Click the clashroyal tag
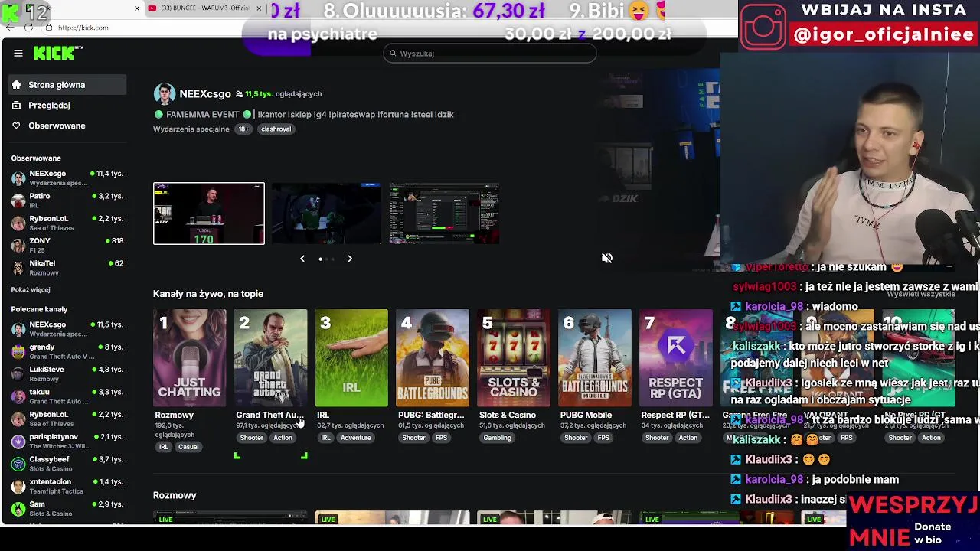 tap(276, 129)
